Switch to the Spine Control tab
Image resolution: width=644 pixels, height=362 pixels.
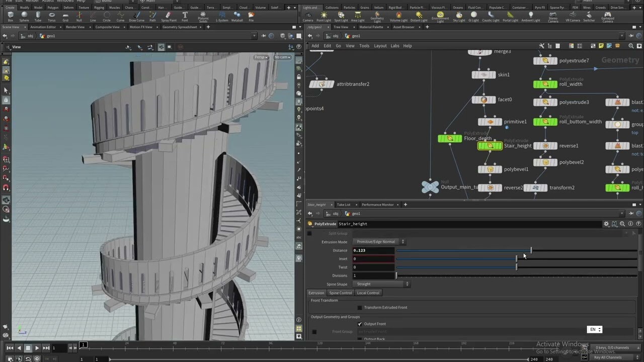[341, 293]
